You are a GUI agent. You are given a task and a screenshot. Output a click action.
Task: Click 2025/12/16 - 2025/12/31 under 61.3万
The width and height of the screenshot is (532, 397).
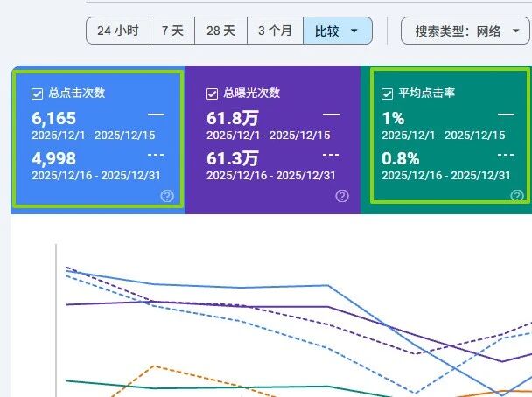(x=271, y=176)
